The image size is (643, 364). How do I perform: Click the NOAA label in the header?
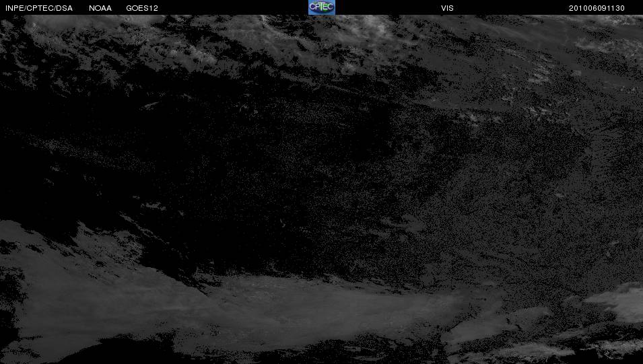100,8
